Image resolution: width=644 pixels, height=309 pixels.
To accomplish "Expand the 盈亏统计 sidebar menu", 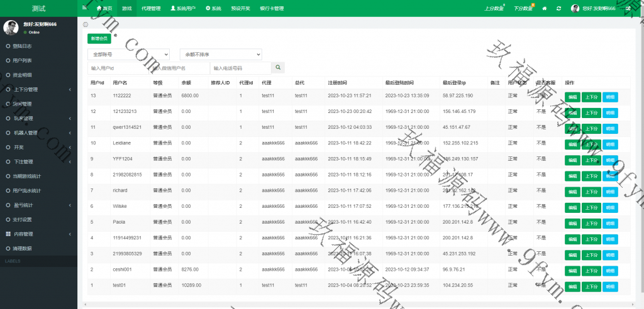I will pyautogui.click(x=38, y=205).
